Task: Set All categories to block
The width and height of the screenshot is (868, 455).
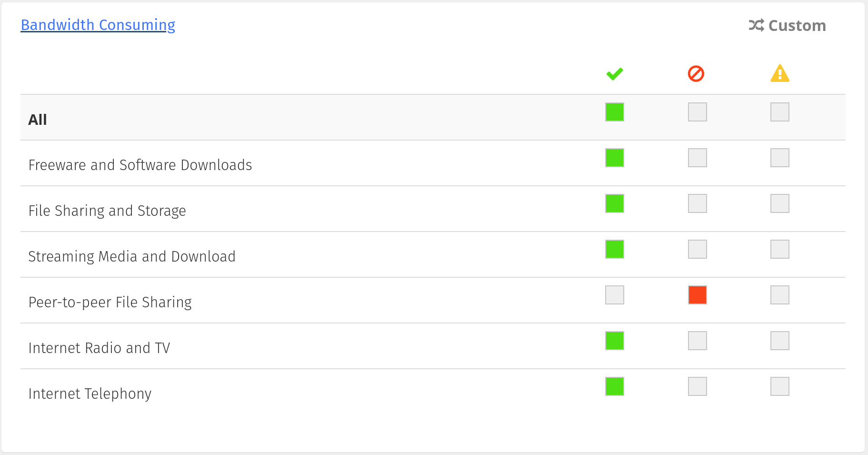Action: click(698, 112)
